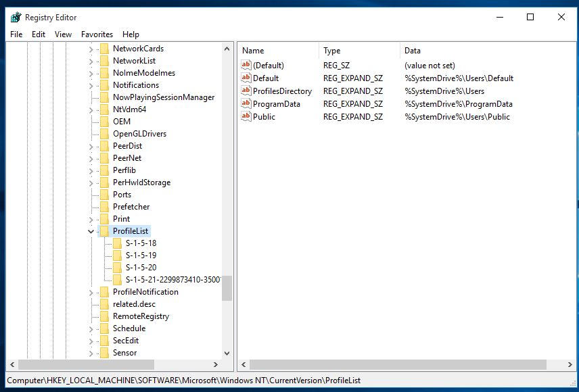Expand the NetworkCards key

tap(91, 49)
